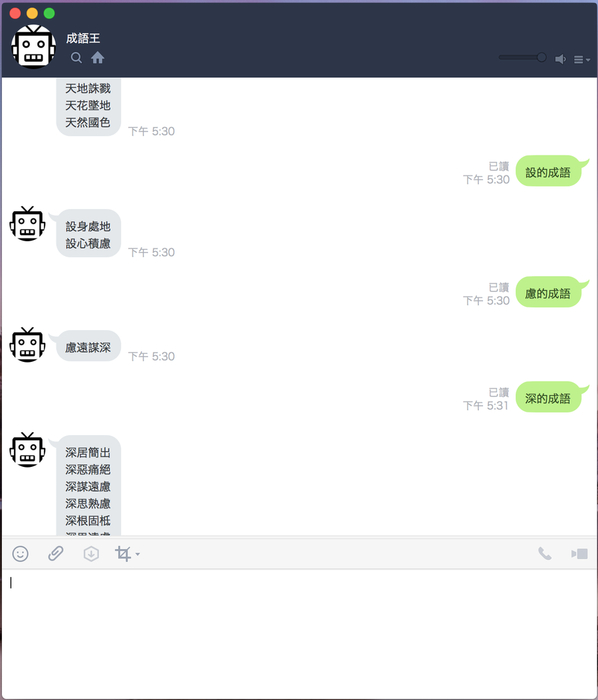Select the sent message 設的成語
The image size is (598, 700).
[x=548, y=172]
